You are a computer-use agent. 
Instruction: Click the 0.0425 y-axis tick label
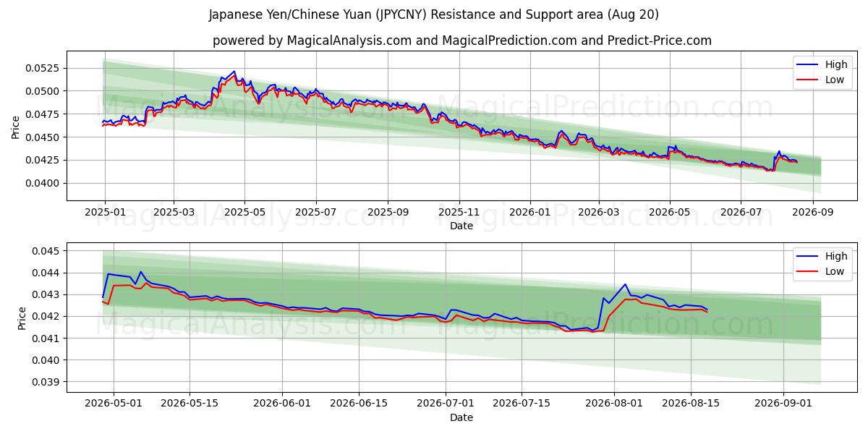click(x=44, y=160)
